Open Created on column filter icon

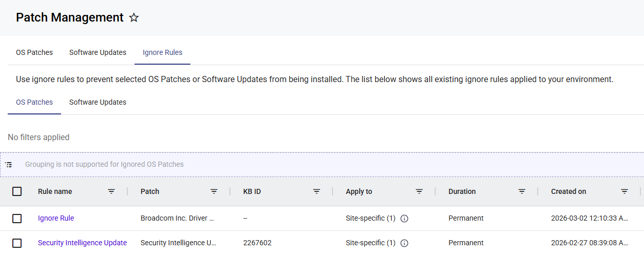[625, 191]
